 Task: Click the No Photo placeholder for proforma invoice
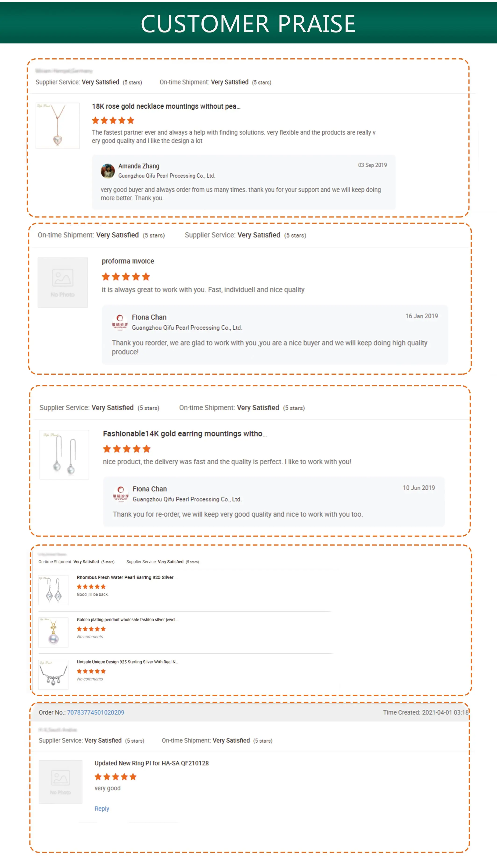click(x=62, y=282)
